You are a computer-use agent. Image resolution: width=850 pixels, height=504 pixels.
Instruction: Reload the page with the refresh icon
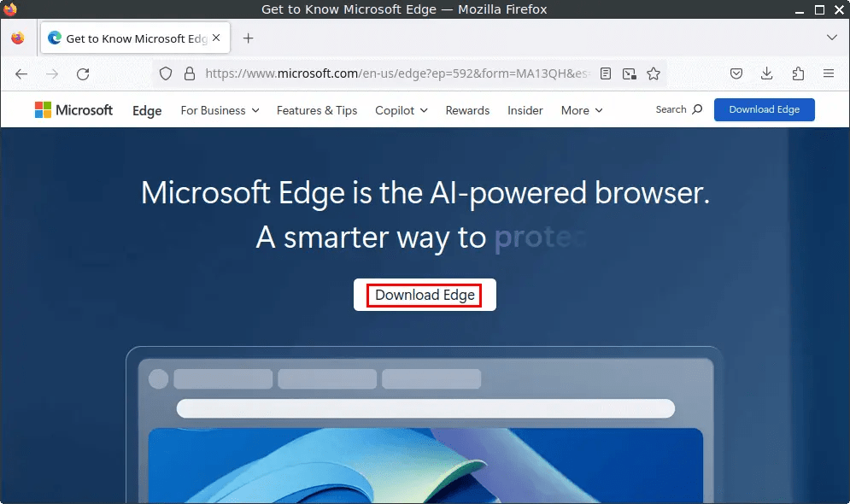pos(83,73)
